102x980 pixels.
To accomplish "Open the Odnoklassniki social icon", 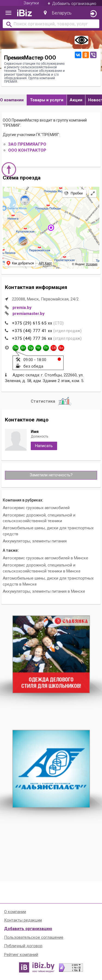I will pyautogui.click(x=86, y=55).
